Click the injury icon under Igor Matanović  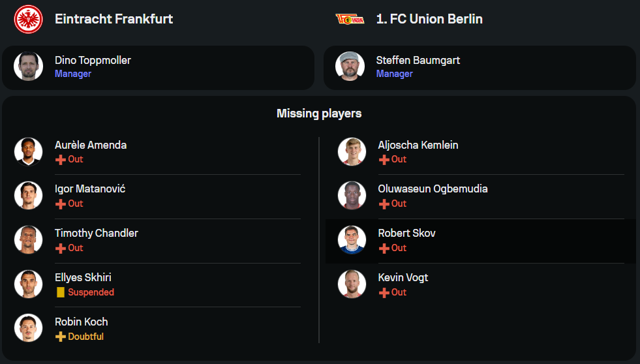[61, 204]
